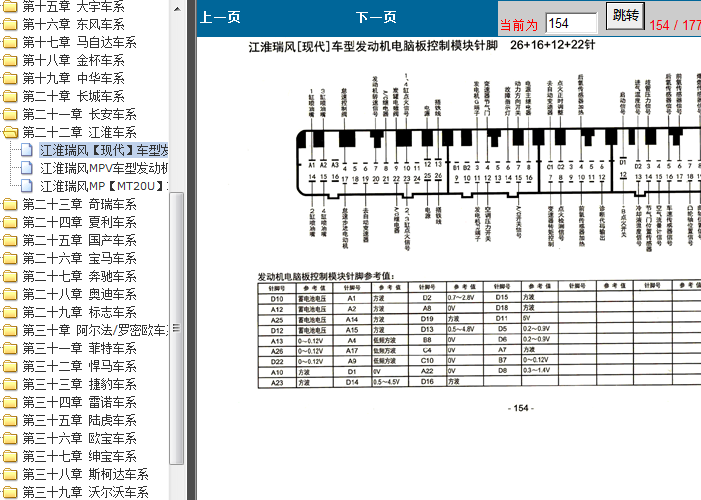This screenshot has width=701, height=500.
Task: Open folder icon for 第二十七章 奔驰车系
Action: tap(10, 276)
